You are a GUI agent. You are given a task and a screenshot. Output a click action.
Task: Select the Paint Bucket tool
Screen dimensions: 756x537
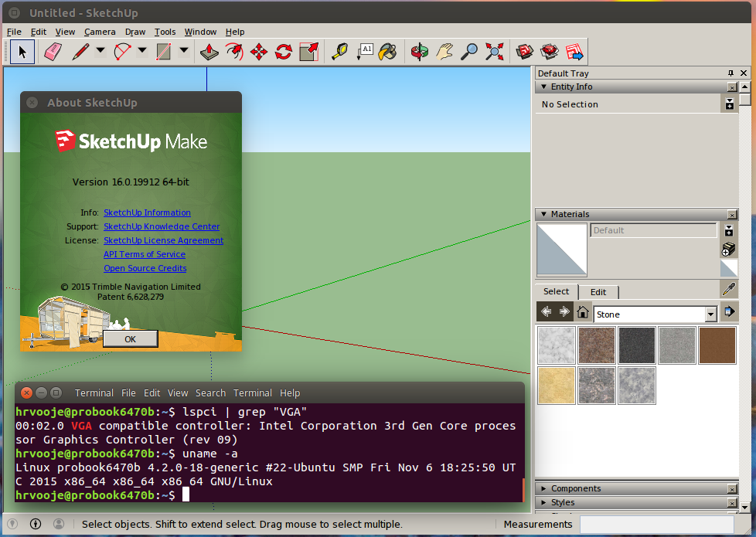[x=388, y=52]
